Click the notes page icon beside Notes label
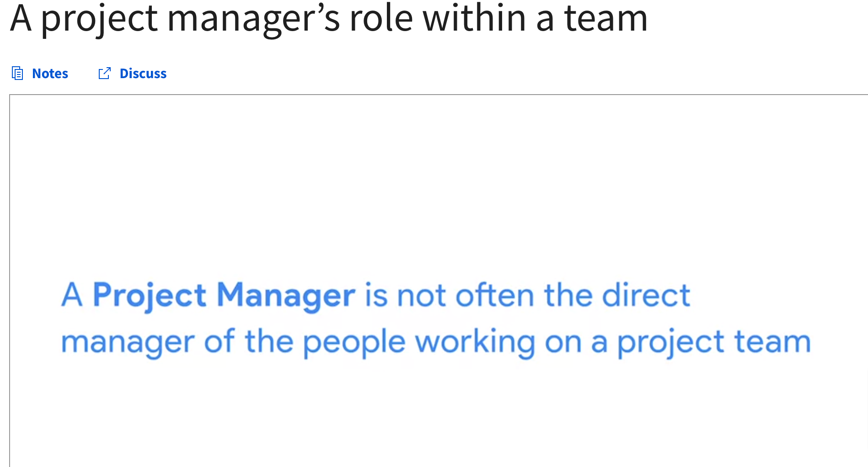Image resolution: width=868 pixels, height=467 pixels. pos(17,73)
